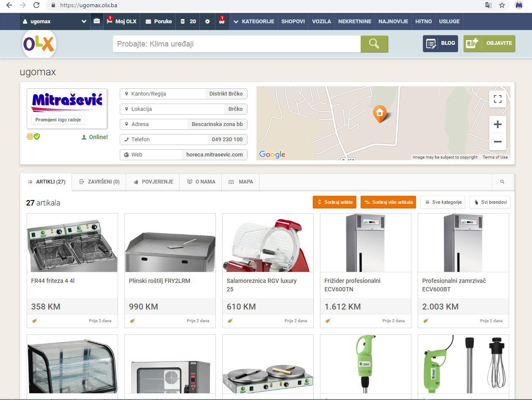This screenshot has height=400, width=532.
Task: Open the 'Plinski roštilj FRY2LRM' listing title
Action: click(160, 281)
